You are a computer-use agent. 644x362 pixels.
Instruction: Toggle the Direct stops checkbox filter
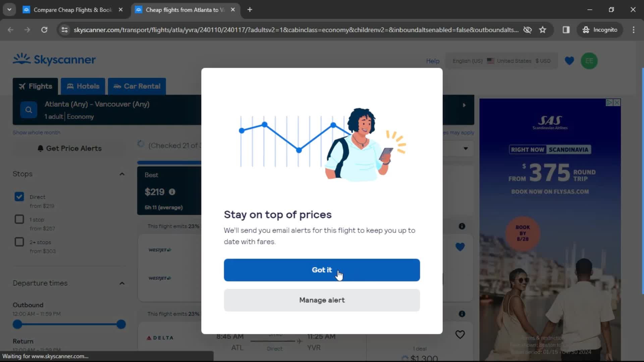pyautogui.click(x=19, y=196)
